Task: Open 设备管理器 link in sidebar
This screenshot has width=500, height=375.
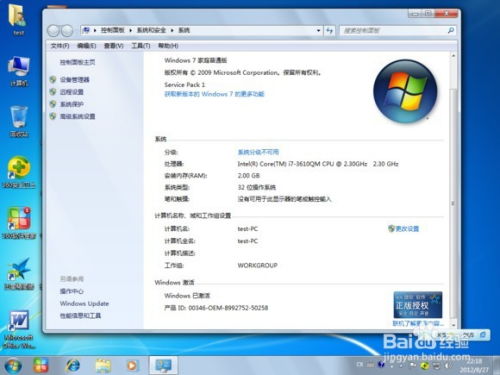Action: 75,80
